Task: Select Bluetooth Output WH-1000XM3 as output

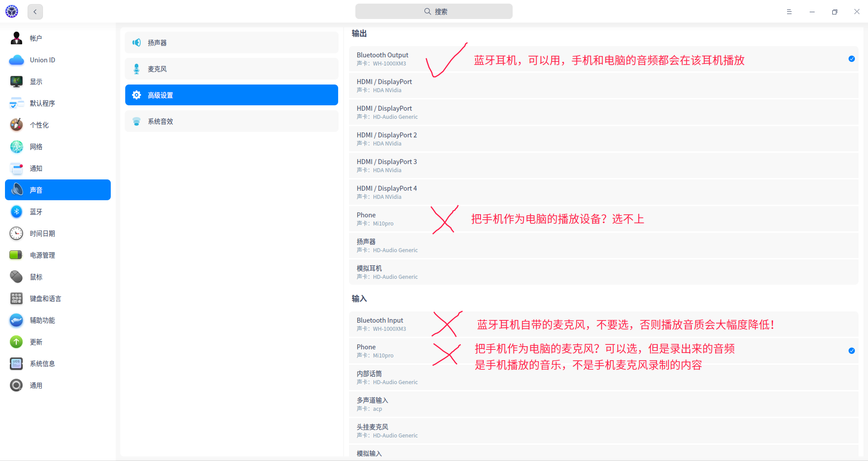Action: point(604,59)
